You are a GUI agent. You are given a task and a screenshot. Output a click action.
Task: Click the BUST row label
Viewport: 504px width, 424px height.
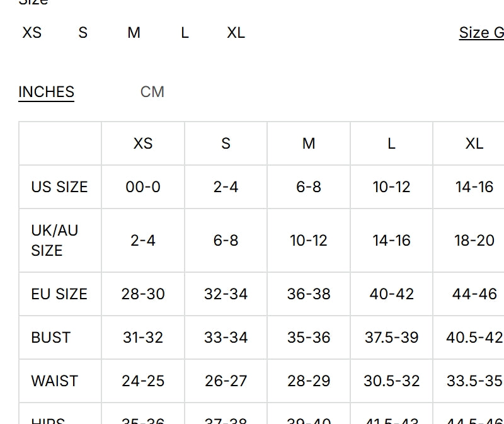pos(50,338)
